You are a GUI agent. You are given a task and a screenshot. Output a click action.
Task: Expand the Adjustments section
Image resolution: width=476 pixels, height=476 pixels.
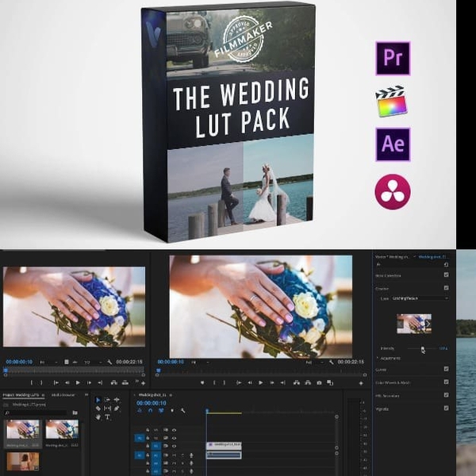click(378, 359)
